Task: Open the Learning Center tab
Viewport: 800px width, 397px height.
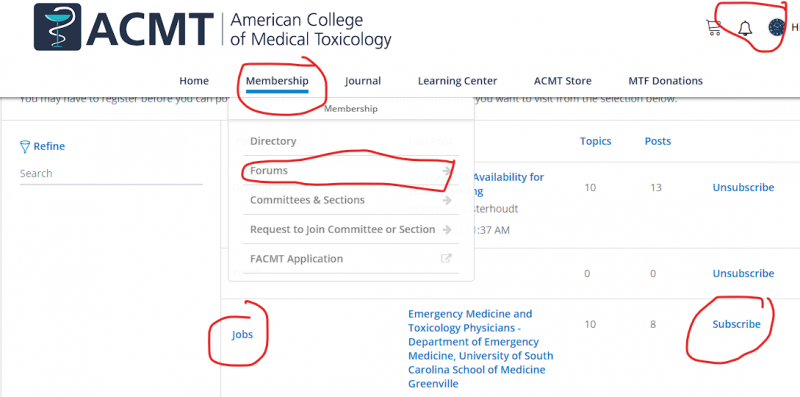Action: [x=457, y=81]
